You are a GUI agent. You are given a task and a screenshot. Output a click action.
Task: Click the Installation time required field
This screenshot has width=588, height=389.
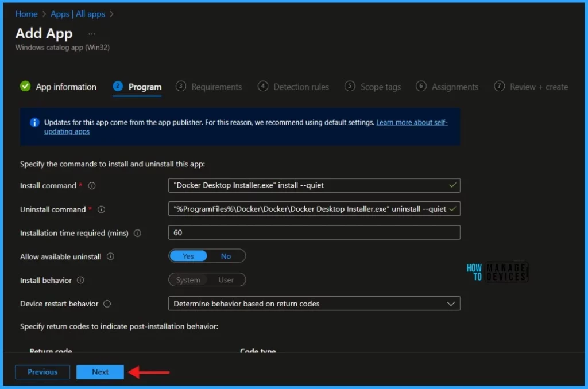[x=314, y=232]
